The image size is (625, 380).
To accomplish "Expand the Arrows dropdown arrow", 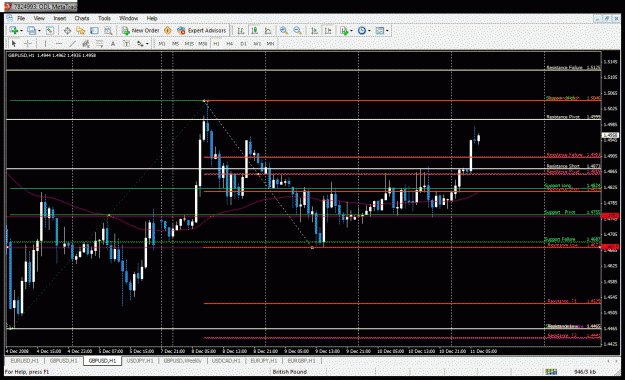I will [x=147, y=43].
